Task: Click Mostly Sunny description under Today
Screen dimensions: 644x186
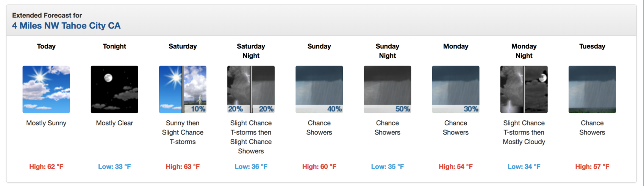Action: click(x=46, y=123)
